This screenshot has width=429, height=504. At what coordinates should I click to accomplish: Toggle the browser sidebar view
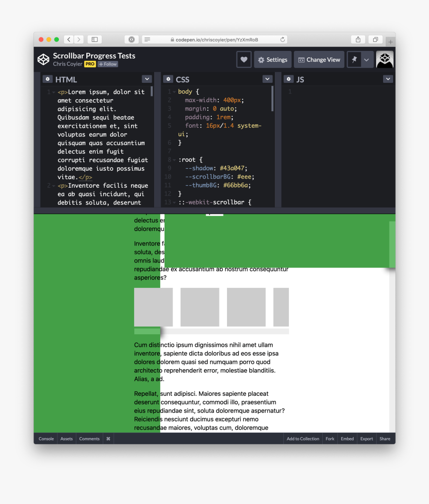pos(94,39)
